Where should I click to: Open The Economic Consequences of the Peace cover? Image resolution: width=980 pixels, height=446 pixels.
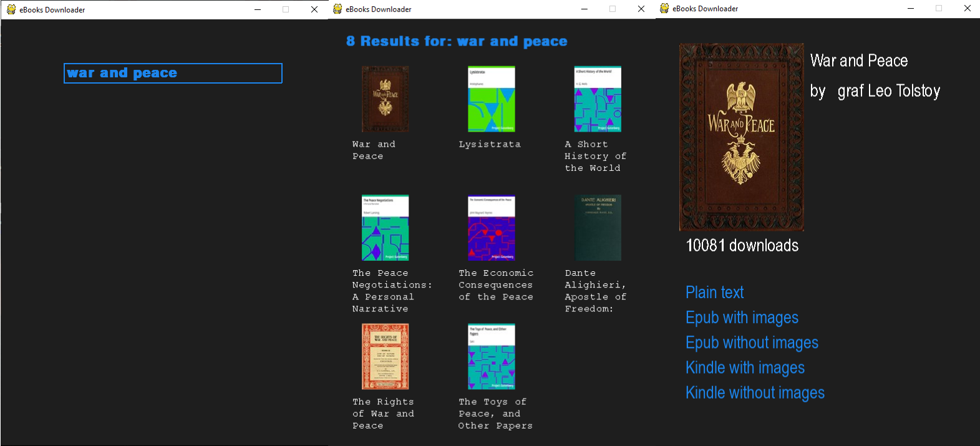click(492, 228)
